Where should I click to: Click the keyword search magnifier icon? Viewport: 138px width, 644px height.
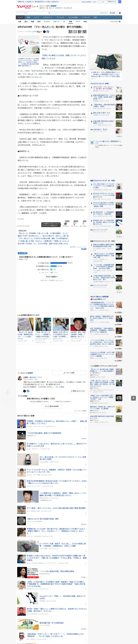[49, 13]
